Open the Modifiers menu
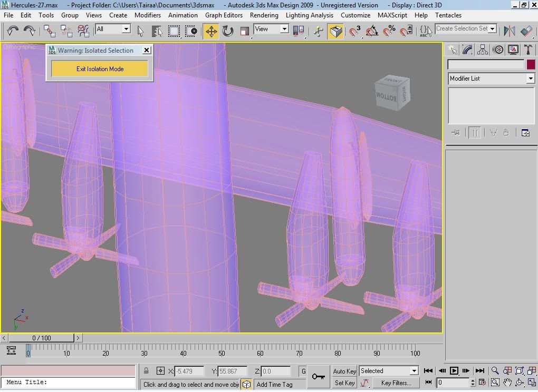 point(148,15)
